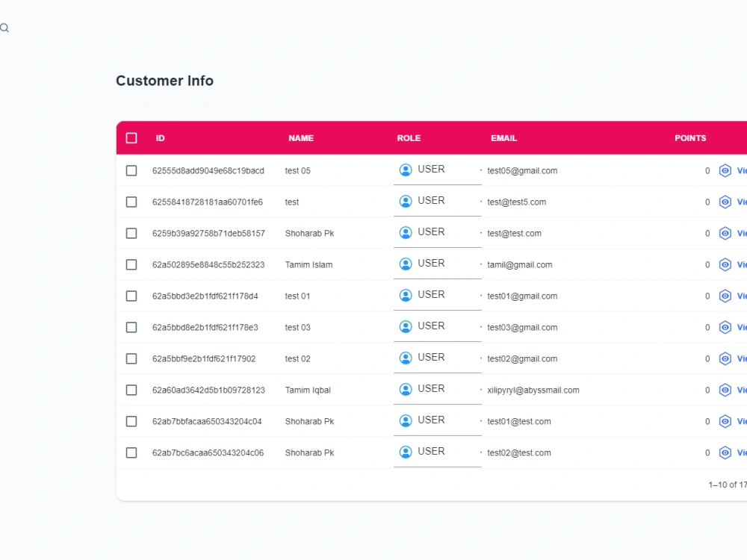Tick checkbox for test@test.com row
The width and height of the screenshot is (747, 560).
coord(131,233)
